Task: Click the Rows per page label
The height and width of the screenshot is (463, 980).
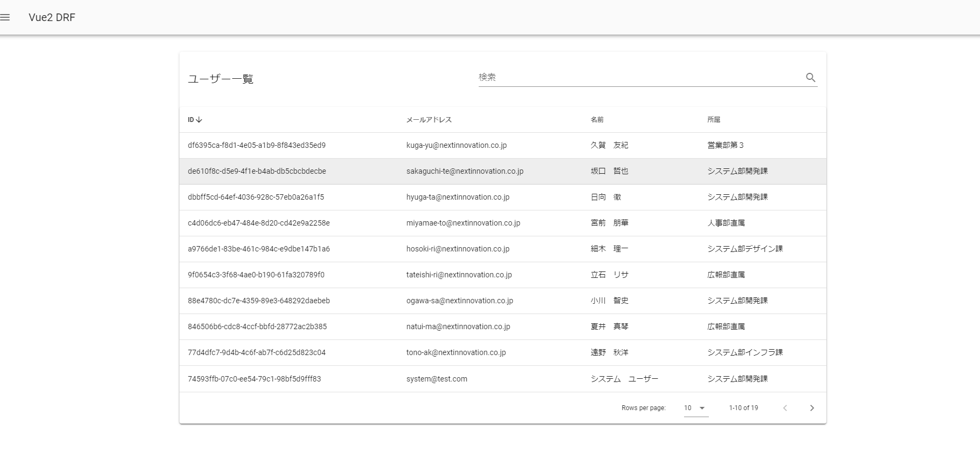Action: pos(644,408)
